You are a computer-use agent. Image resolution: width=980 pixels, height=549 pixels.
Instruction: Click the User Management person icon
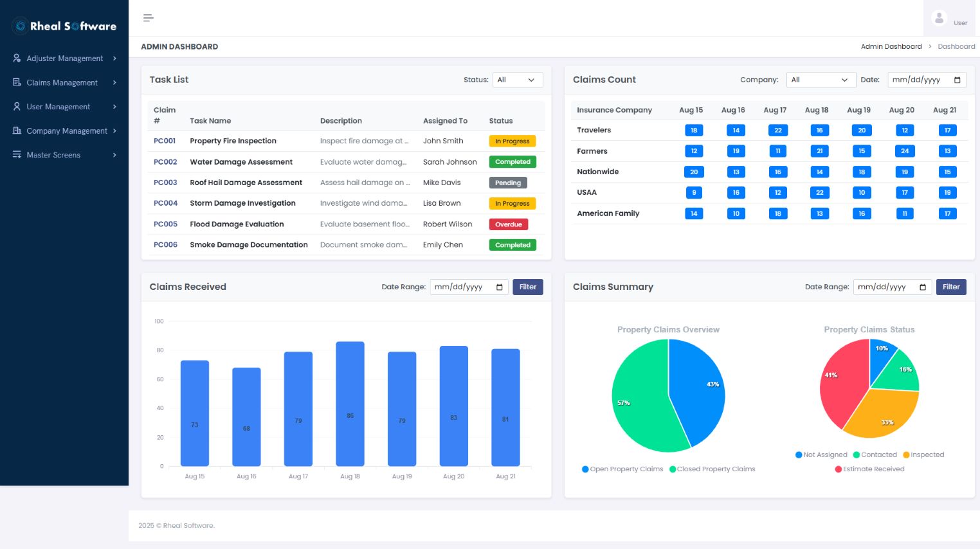pos(17,107)
